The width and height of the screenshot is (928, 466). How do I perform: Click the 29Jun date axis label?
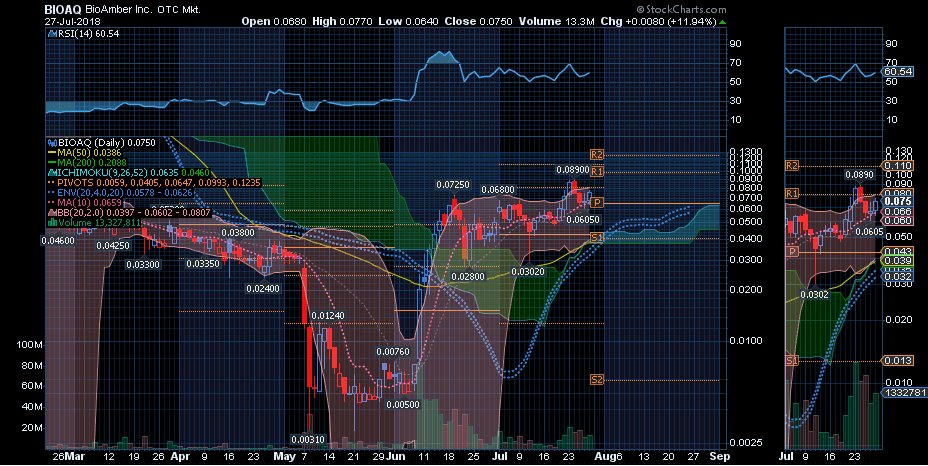[x=389, y=457]
